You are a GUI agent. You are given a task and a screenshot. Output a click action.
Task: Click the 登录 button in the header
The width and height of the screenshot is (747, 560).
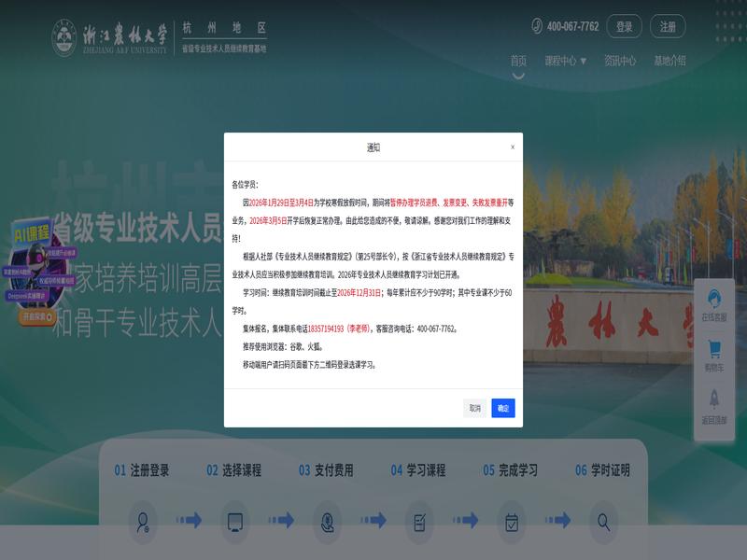point(624,26)
